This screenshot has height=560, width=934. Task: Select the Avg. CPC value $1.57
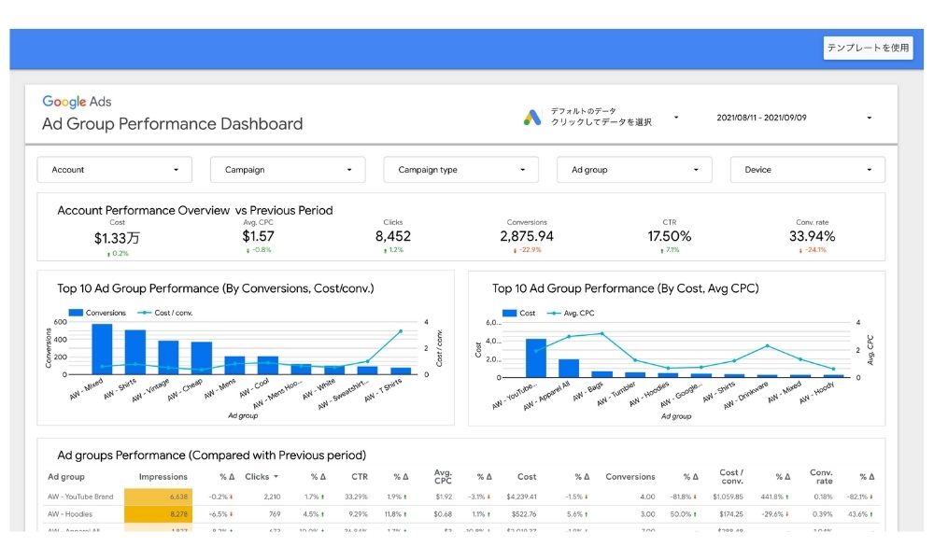(258, 236)
